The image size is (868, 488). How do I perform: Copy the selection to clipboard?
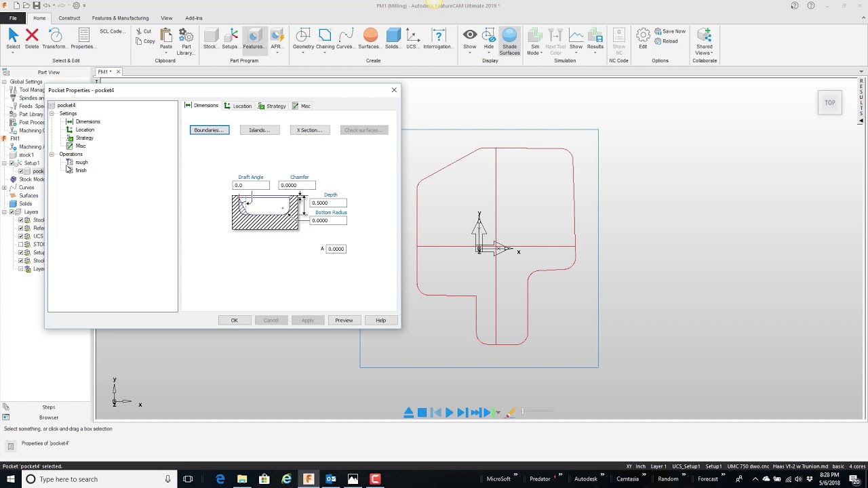pyautogui.click(x=145, y=41)
